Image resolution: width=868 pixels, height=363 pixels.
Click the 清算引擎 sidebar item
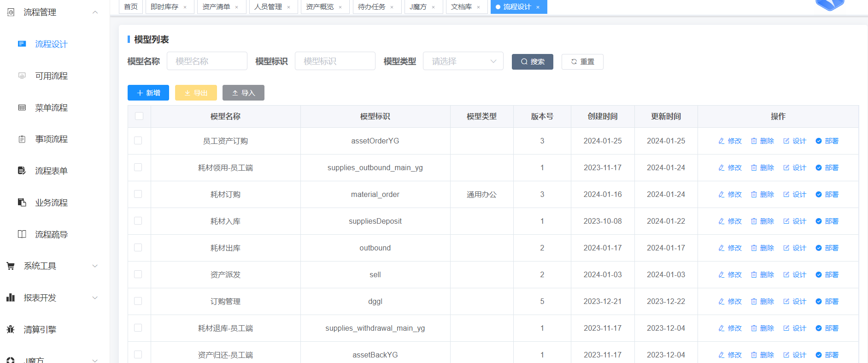55,329
